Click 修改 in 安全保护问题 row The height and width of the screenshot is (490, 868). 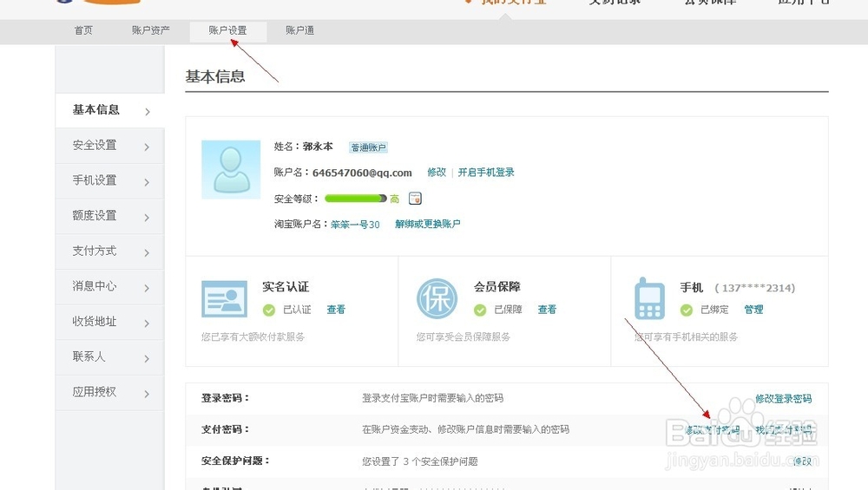(803, 461)
